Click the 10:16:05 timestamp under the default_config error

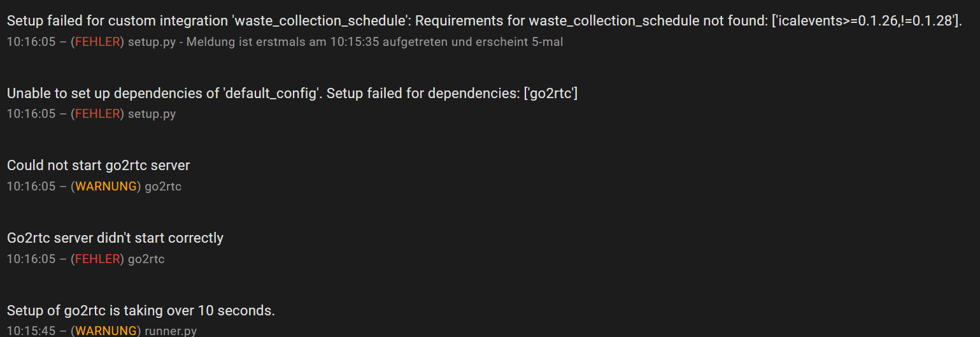tap(31, 114)
